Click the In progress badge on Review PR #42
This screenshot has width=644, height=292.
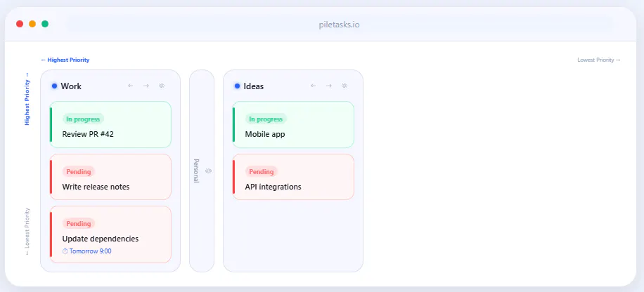(83, 119)
